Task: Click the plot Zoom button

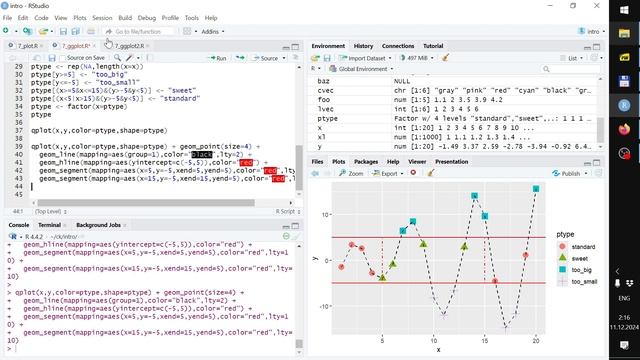Action: coord(351,173)
